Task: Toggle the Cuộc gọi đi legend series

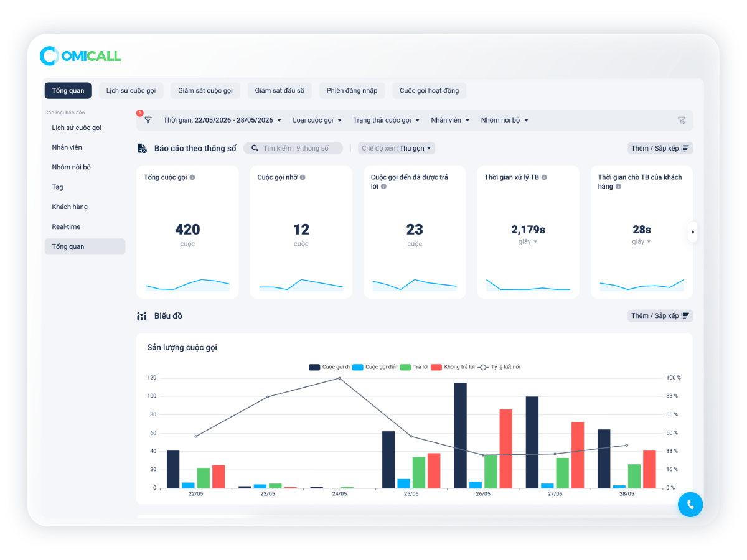Action: click(x=328, y=367)
